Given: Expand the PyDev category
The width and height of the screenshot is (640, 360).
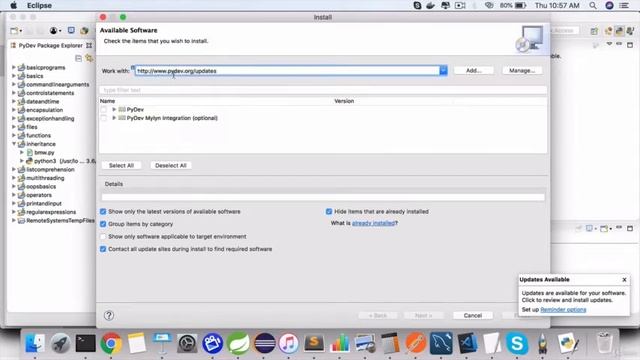Looking at the screenshot, I should click(114, 109).
